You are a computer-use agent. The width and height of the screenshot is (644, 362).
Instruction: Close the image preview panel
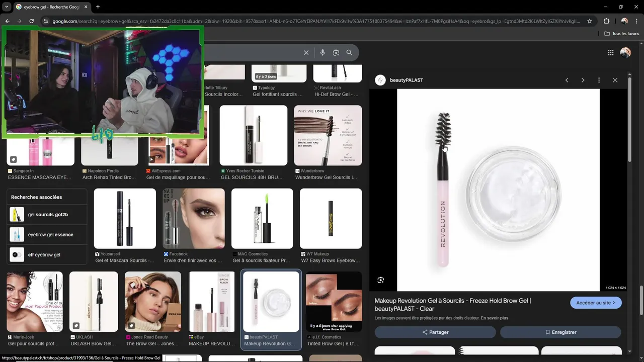pos(615,80)
